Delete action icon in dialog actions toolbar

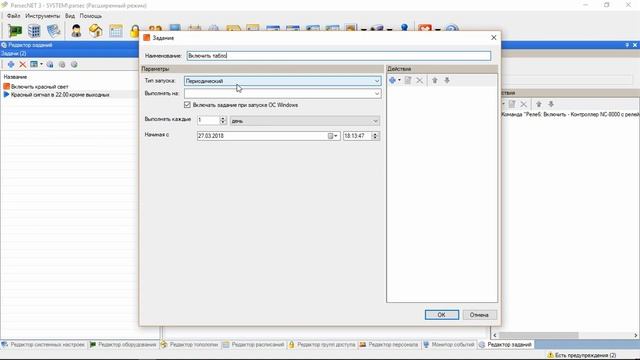[419, 80]
